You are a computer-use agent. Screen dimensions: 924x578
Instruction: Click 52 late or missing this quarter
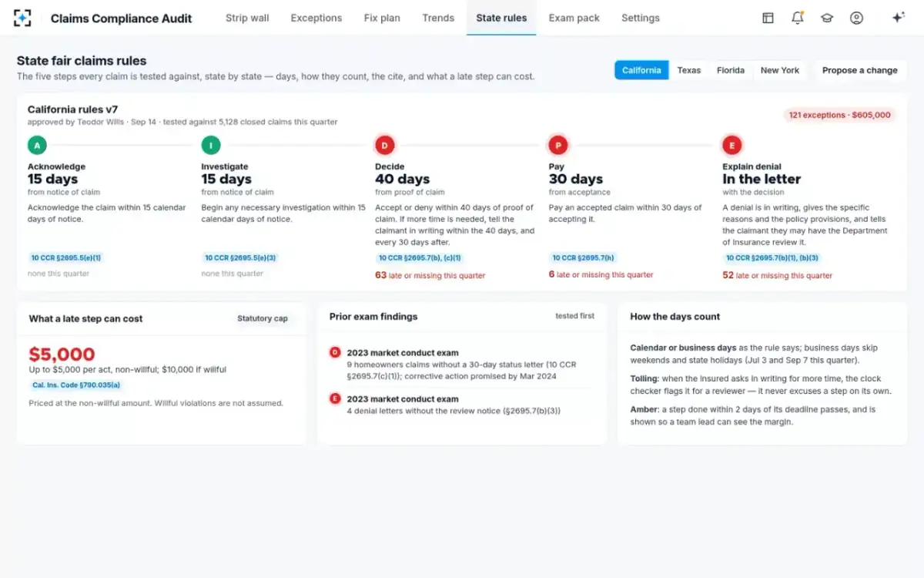[x=778, y=275]
